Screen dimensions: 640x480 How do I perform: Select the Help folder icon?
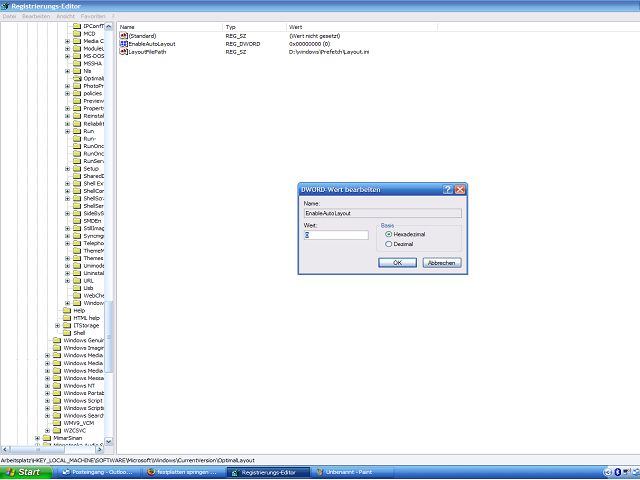[x=67, y=311]
